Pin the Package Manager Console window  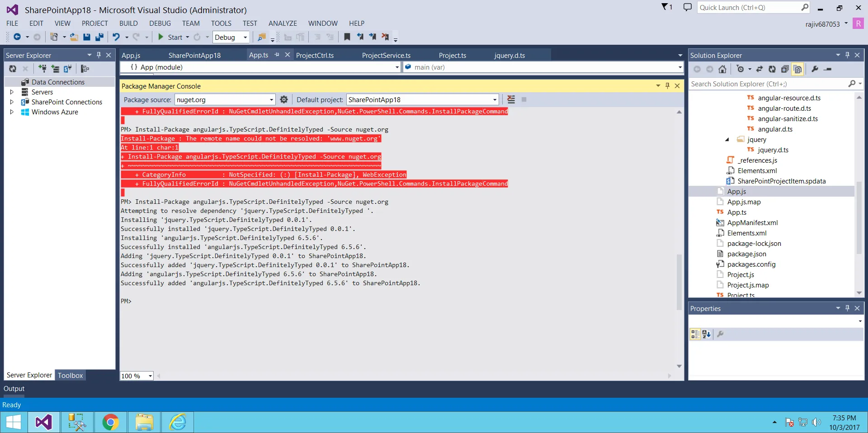point(667,86)
